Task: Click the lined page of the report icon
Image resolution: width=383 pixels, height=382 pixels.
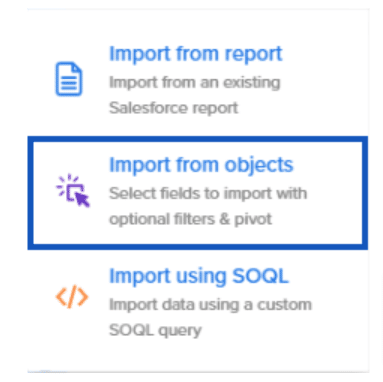Action: click(69, 79)
